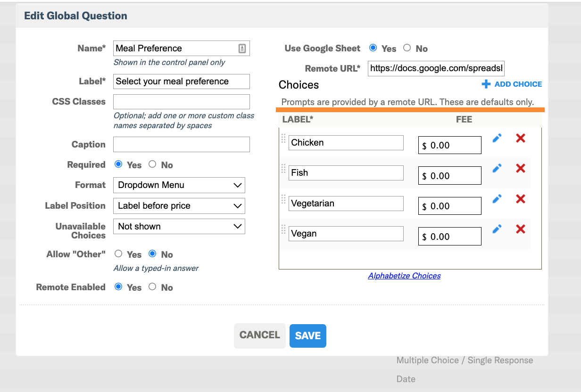Grab the drag handle of Chicken row
The height and width of the screenshot is (392, 581).
283,138
